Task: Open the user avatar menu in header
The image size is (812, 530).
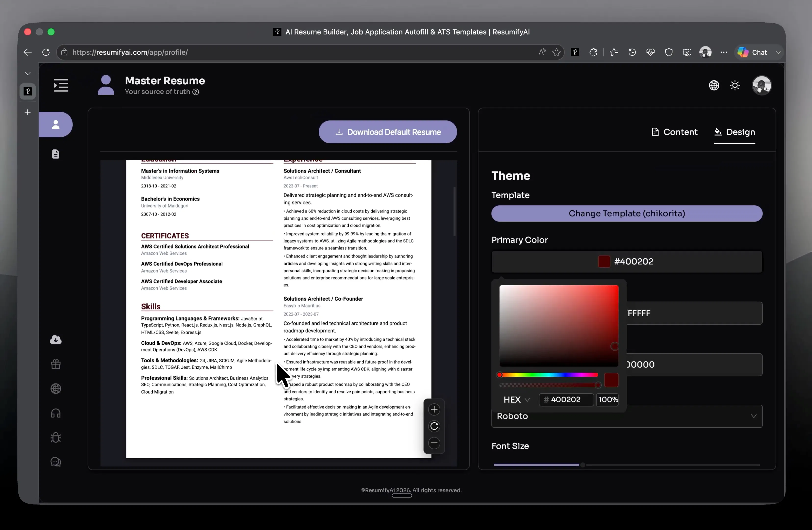Action: (761, 85)
